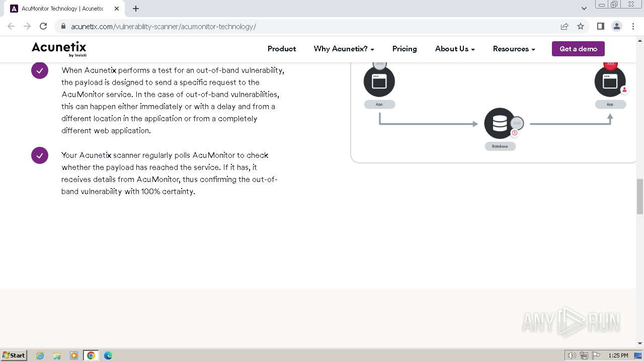Open the Pricing page
The width and height of the screenshot is (644, 362).
pyautogui.click(x=405, y=49)
